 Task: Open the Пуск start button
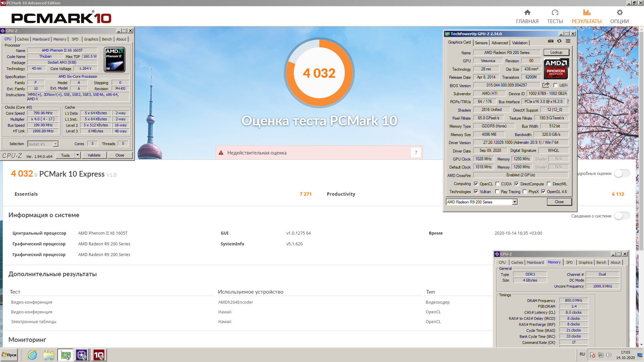pyautogui.click(x=9, y=355)
